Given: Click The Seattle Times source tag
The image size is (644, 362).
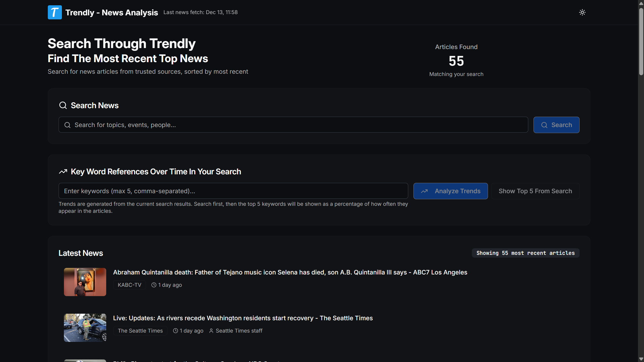Looking at the screenshot, I should pos(140,331).
